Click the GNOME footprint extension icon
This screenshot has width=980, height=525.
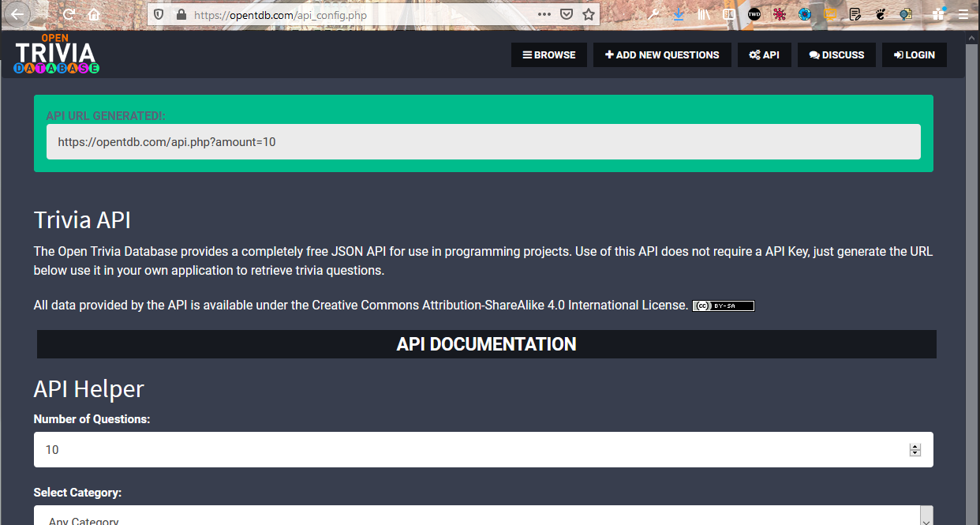click(x=881, y=14)
